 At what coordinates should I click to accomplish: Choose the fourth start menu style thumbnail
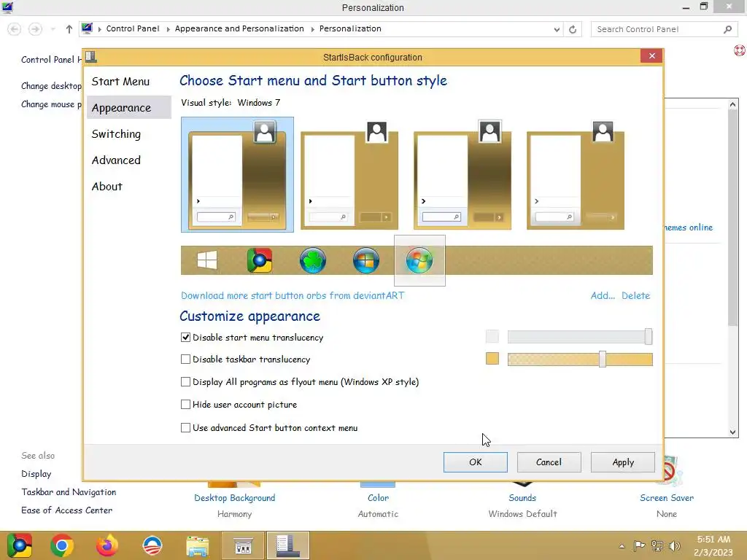[x=576, y=175]
